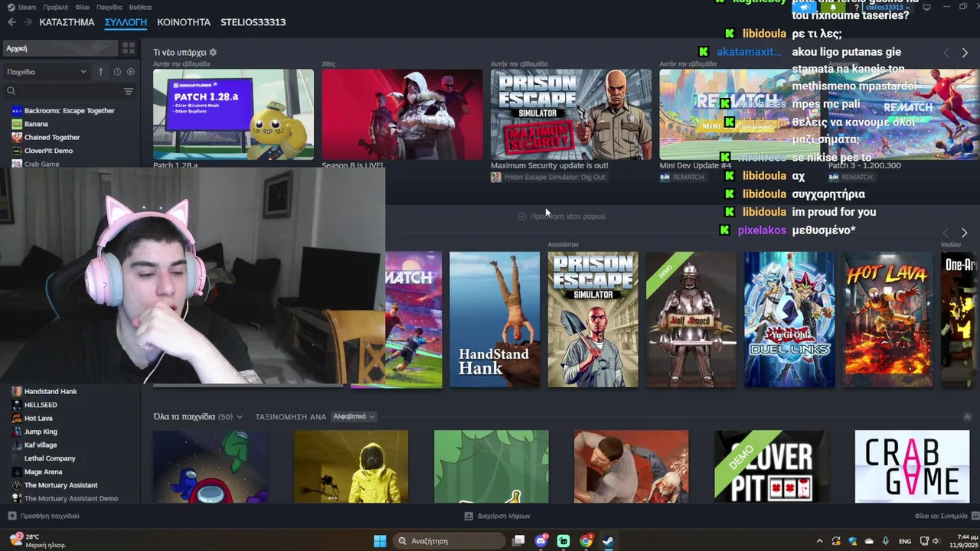This screenshot has width=980, height=551.
Task: Click Προσθήκη νέου ραφιού add shelf button
Action: [x=561, y=217]
